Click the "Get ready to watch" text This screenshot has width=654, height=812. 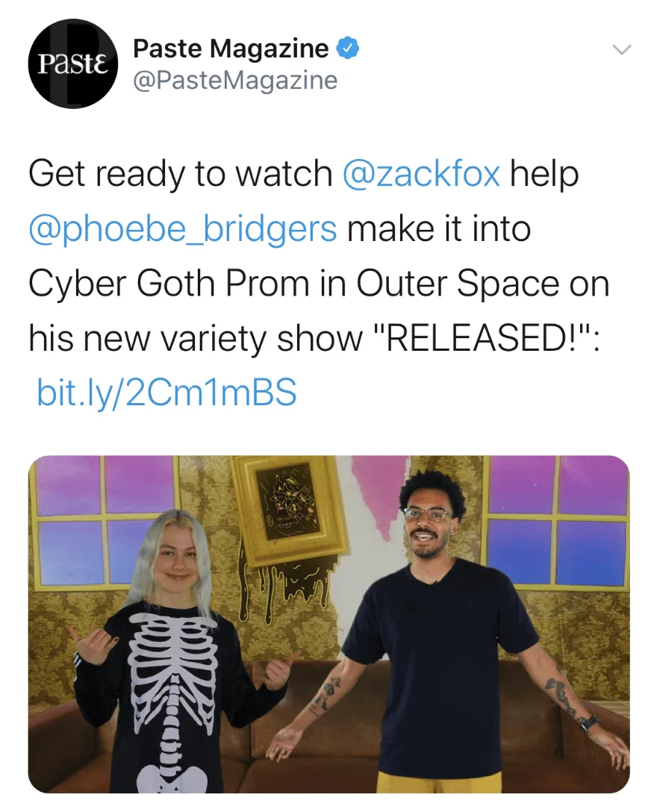tap(181, 174)
